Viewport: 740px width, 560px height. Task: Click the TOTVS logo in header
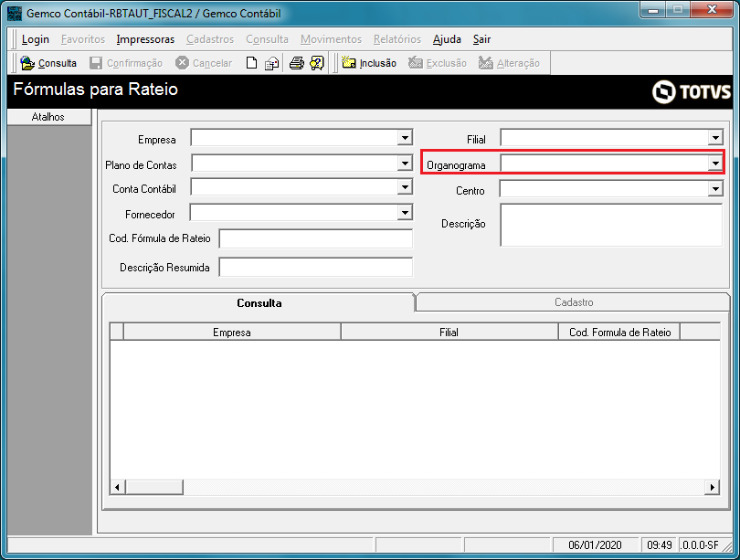(x=691, y=91)
